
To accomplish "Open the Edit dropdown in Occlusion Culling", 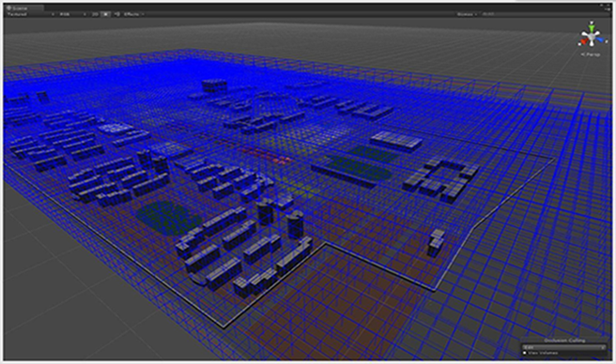I will point(564,347).
